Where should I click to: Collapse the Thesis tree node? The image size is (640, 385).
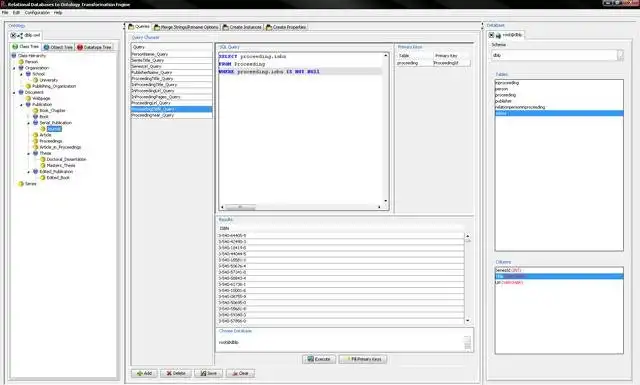coord(29,154)
